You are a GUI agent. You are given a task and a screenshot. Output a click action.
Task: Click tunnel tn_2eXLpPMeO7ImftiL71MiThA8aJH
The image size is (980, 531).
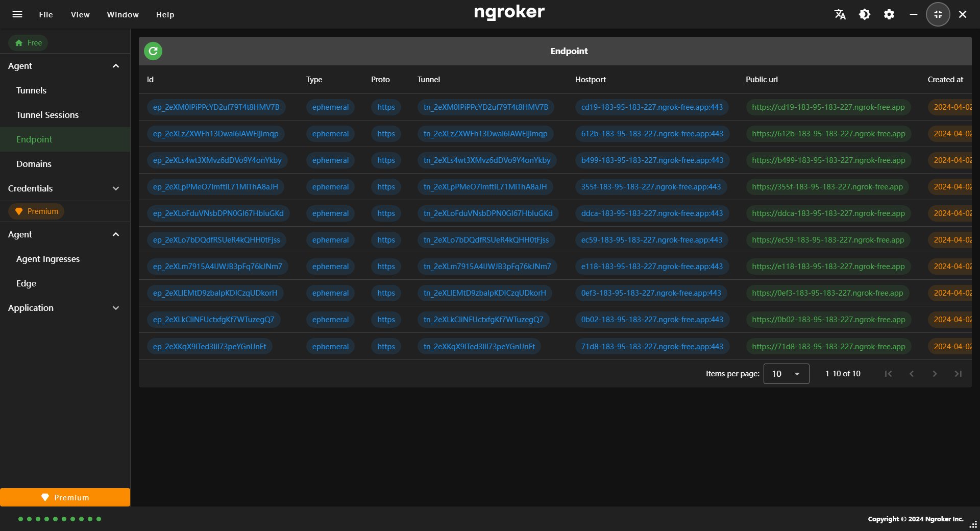pos(485,187)
